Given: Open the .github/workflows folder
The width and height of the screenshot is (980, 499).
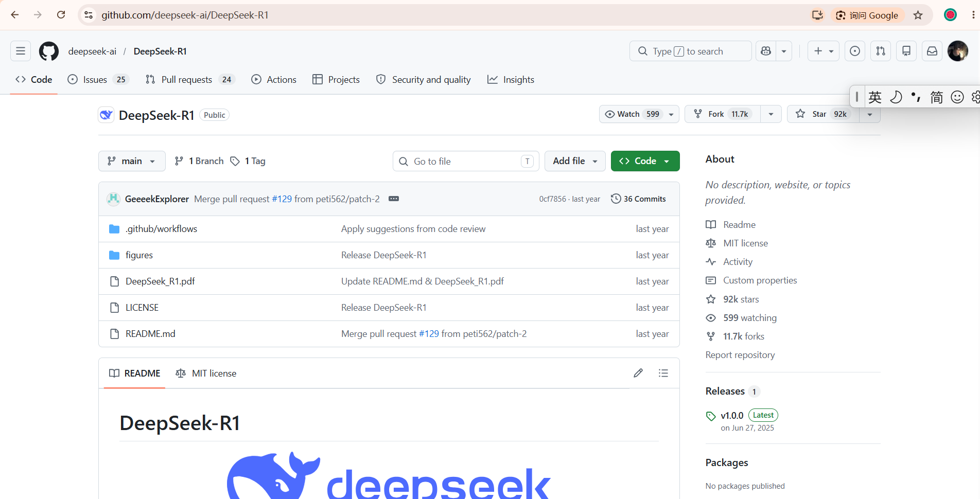Looking at the screenshot, I should 161,229.
